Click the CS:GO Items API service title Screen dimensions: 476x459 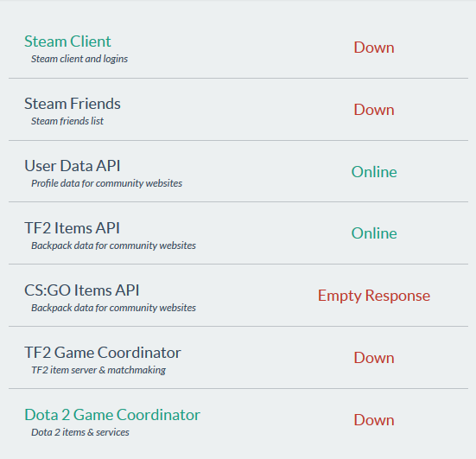tap(82, 290)
